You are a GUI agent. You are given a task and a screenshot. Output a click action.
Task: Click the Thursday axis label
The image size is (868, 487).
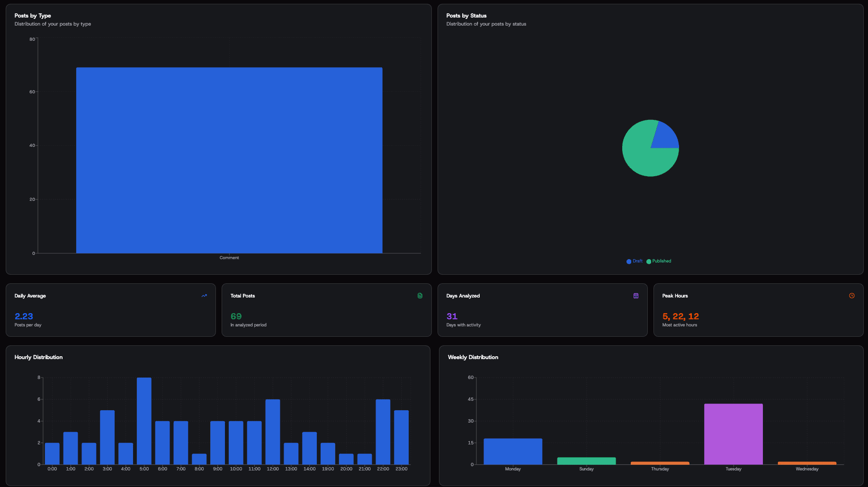click(660, 469)
